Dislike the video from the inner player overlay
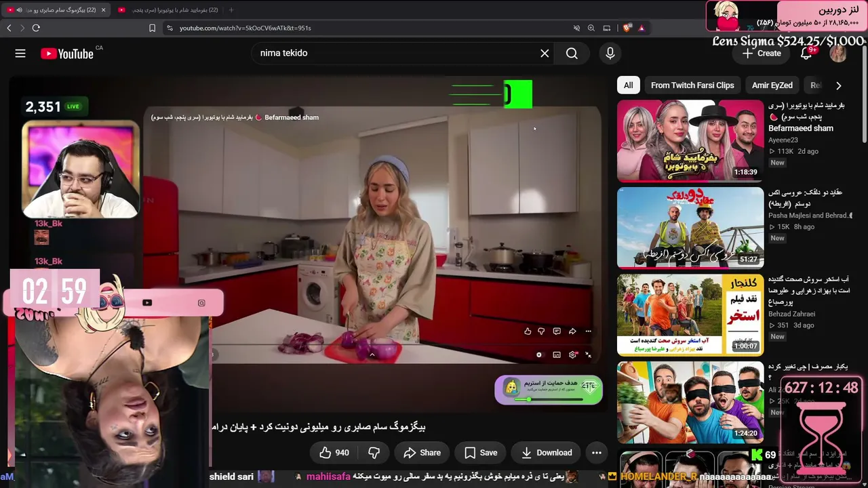868x488 pixels. point(541,331)
